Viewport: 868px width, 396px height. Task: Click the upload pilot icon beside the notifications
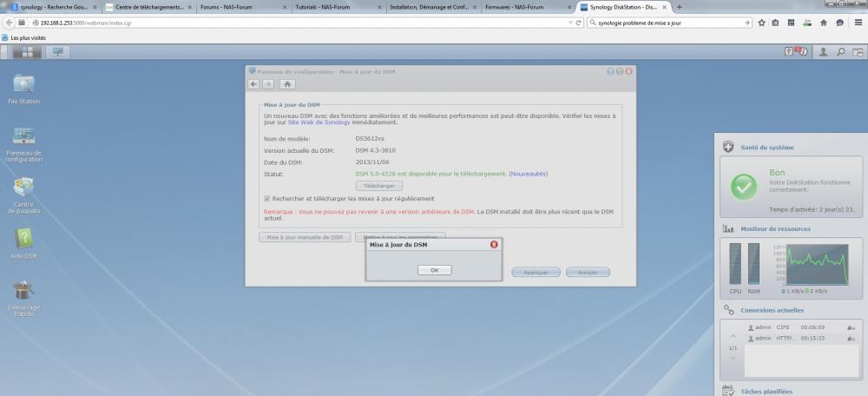pos(789,51)
